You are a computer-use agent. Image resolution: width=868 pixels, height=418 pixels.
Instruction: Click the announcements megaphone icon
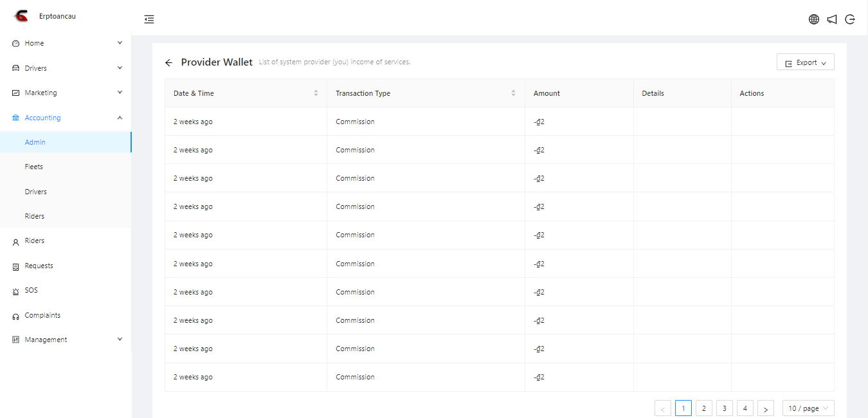tap(832, 19)
